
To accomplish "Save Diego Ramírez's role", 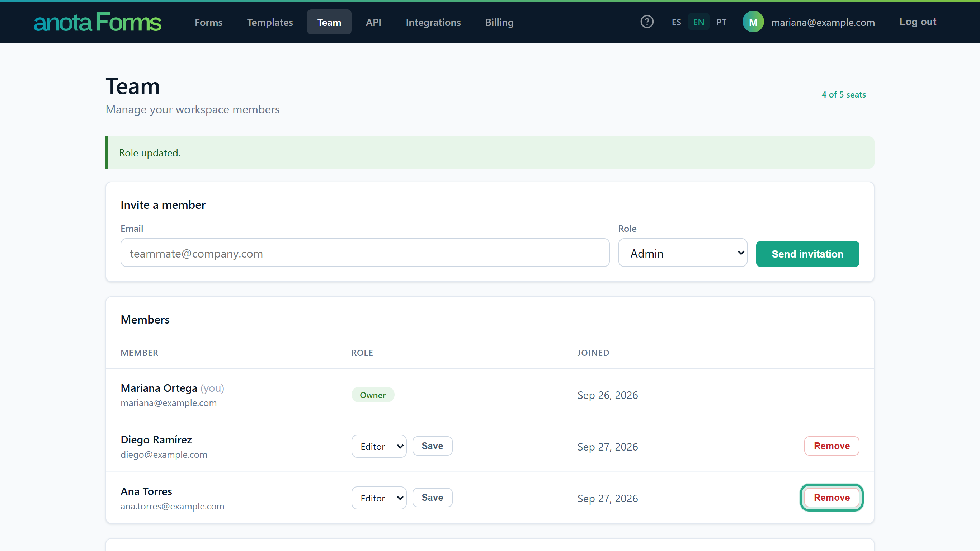I will point(432,446).
